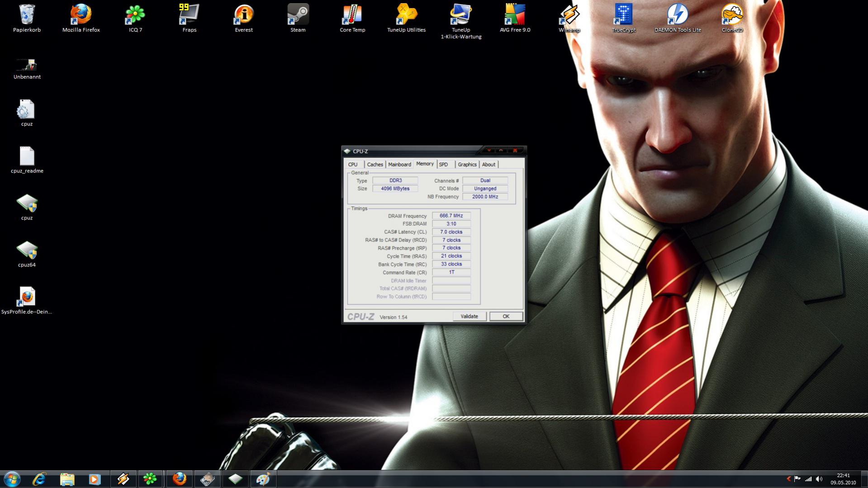868x488 pixels.
Task: Select the cpuz_readme text file
Action: pos(27,160)
